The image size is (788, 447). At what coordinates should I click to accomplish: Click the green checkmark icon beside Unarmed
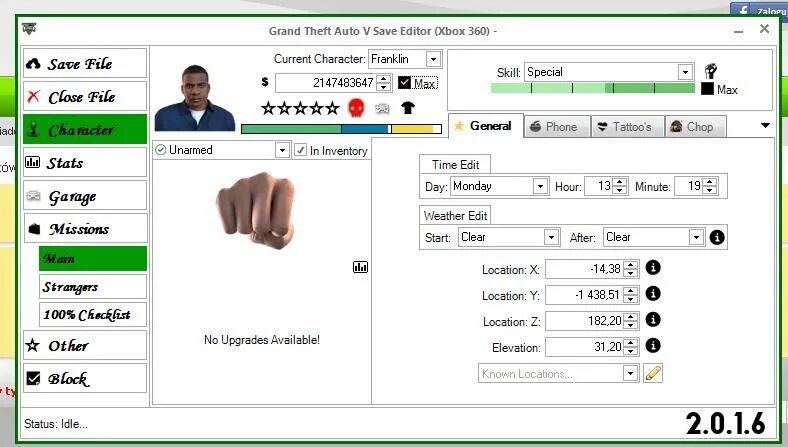pos(161,150)
